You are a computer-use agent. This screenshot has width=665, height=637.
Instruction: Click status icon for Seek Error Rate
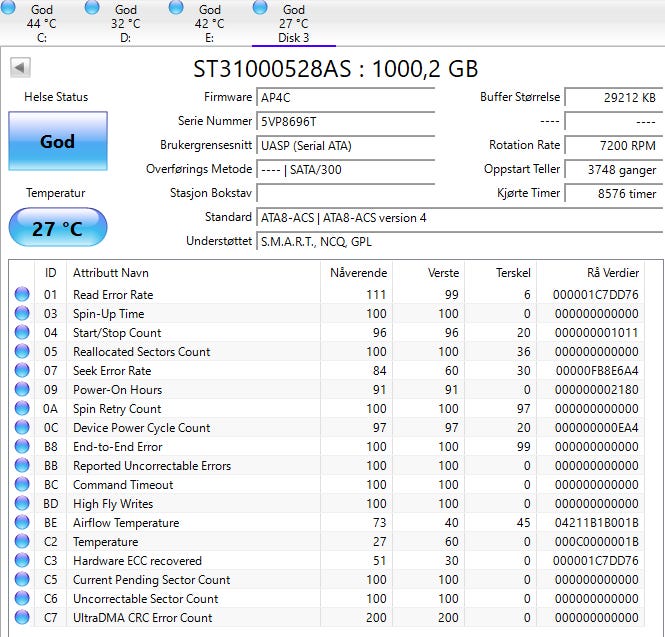(22, 371)
